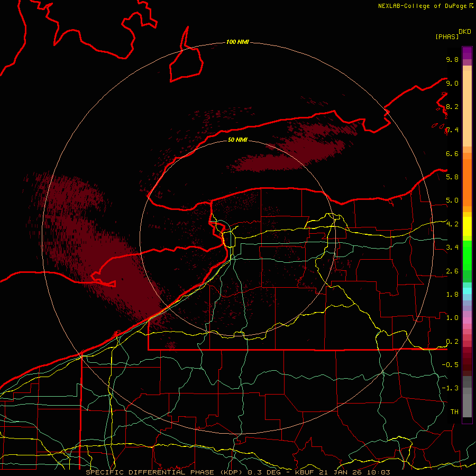The width and height of the screenshot is (476, 476).
Task: Select the 9.0 legend value
Action: [x=452, y=83]
